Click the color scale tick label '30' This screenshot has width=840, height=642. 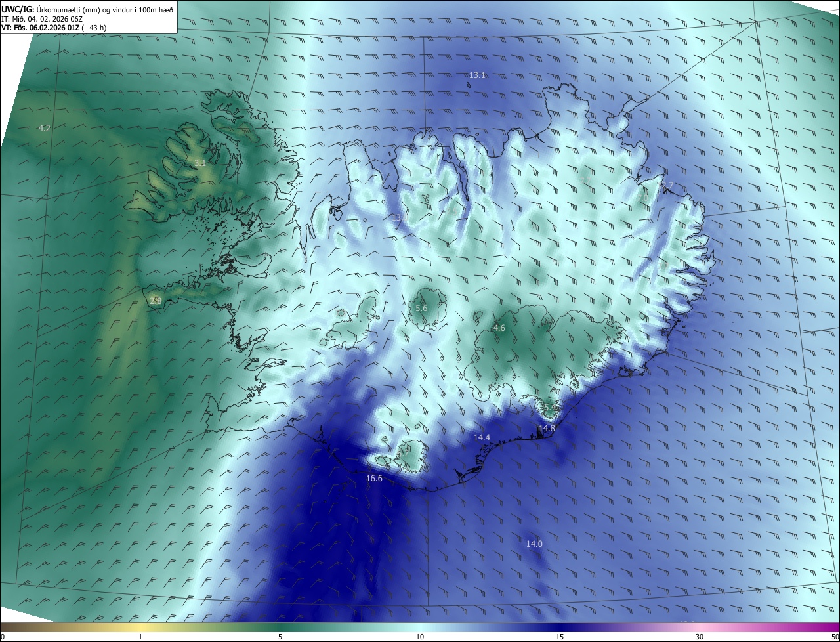700,637
